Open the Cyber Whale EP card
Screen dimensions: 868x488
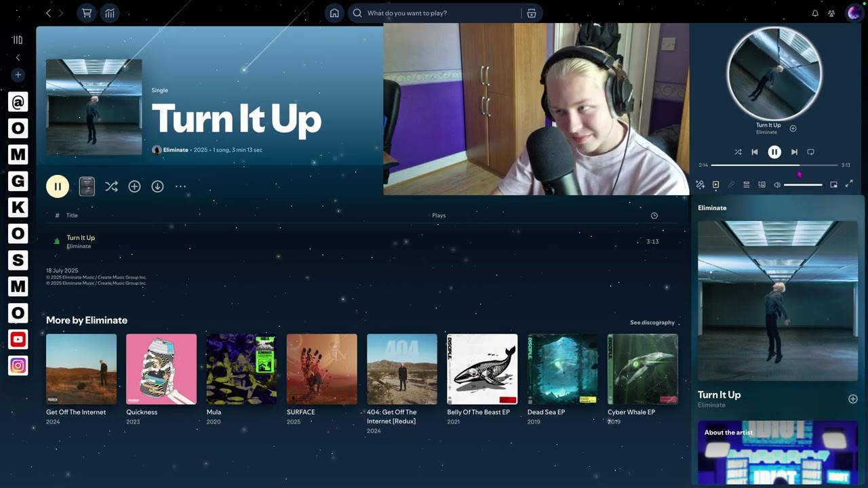coord(643,380)
